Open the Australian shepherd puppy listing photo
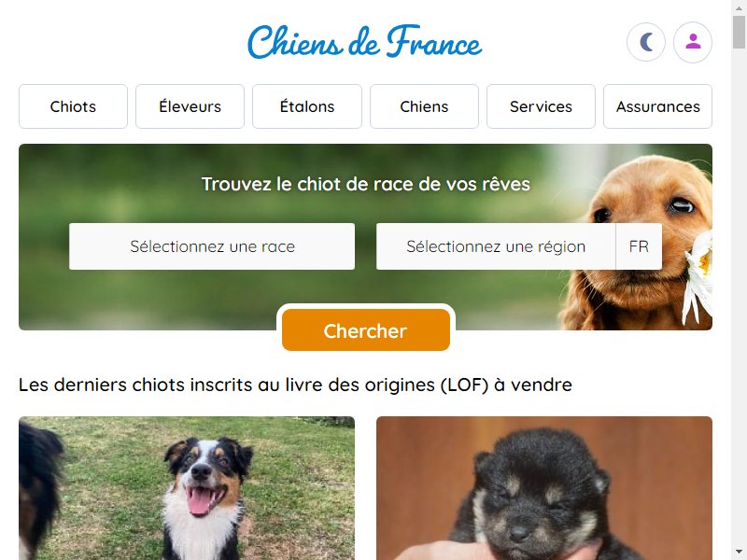Screen dimensions: 747x560 (187, 488)
